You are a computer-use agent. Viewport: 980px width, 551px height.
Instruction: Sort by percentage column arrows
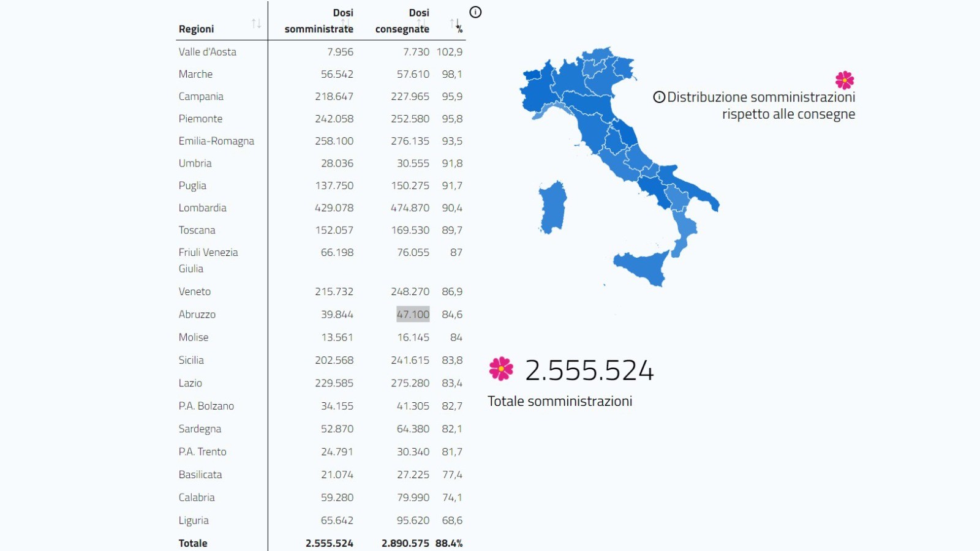tap(455, 24)
